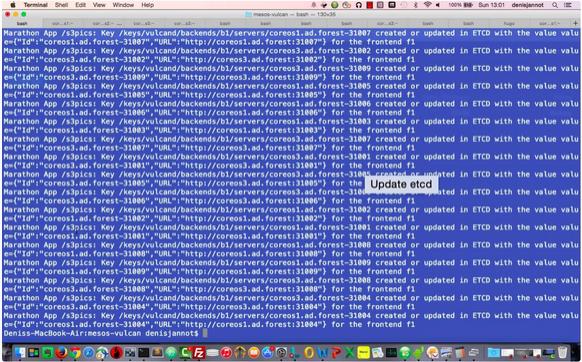Open iTunes music icon in Dock
582x362 pixels.
226,352
